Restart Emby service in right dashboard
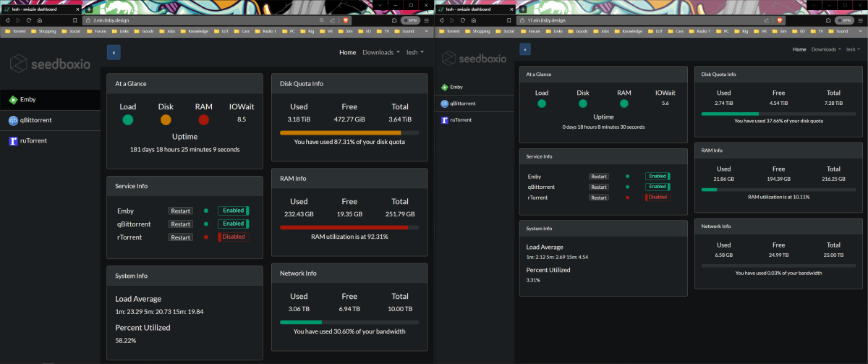Viewport: 868px width, 364px height. pyautogui.click(x=598, y=176)
